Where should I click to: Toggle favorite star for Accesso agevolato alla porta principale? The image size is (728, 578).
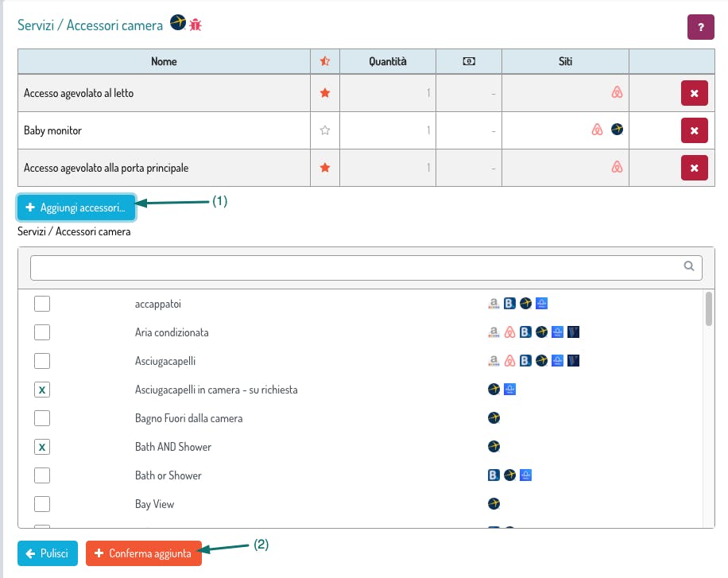click(325, 167)
